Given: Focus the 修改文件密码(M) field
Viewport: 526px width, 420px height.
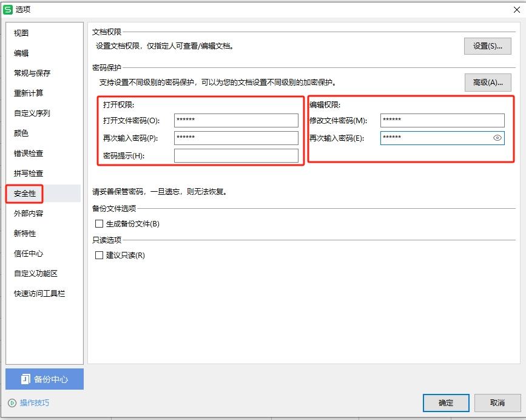Looking at the screenshot, I should (442, 120).
